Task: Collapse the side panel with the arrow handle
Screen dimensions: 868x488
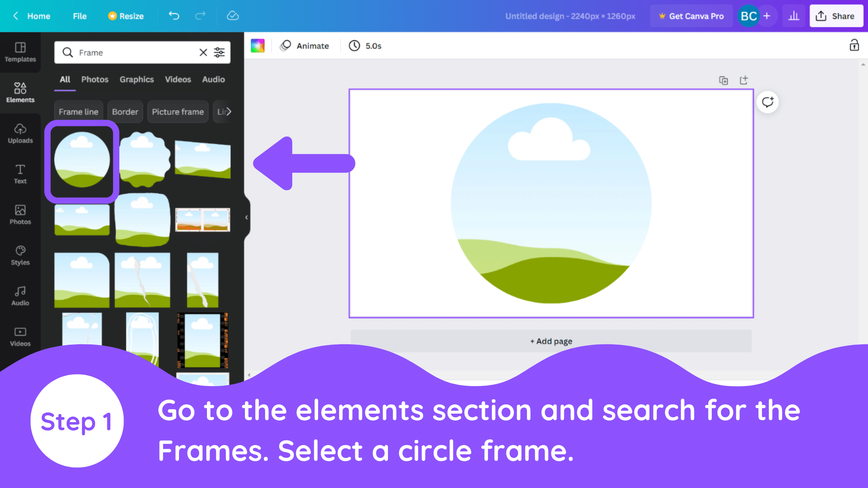Action: tap(246, 218)
